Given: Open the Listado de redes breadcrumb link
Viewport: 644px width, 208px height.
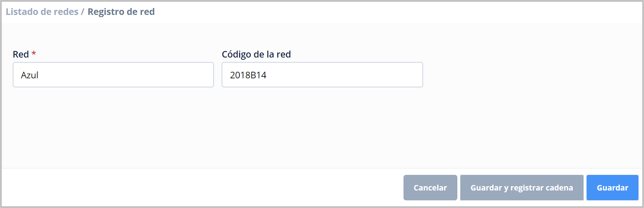Looking at the screenshot, I should (42, 12).
